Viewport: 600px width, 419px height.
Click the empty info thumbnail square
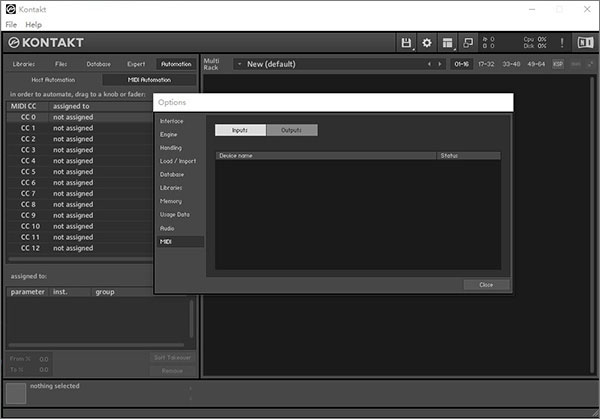point(16,393)
